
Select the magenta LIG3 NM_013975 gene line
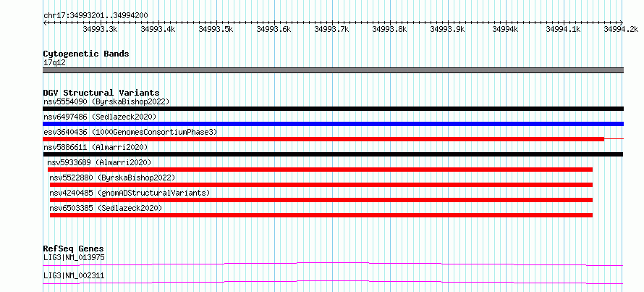pos(333,264)
